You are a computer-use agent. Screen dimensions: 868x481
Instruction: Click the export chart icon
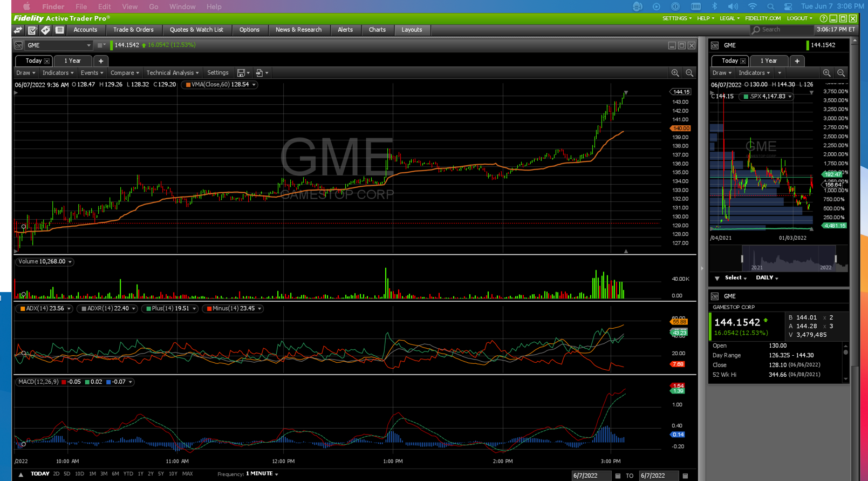coord(259,73)
